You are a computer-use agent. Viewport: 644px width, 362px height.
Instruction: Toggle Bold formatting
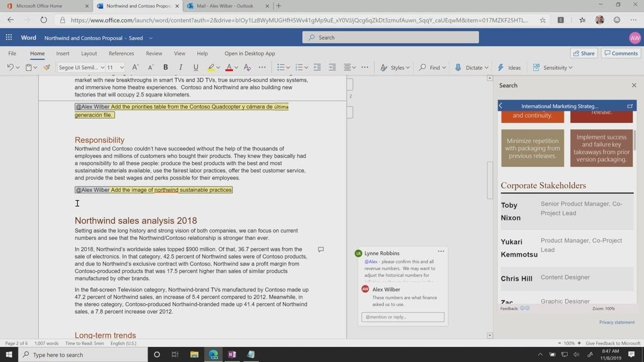coord(166,67)
